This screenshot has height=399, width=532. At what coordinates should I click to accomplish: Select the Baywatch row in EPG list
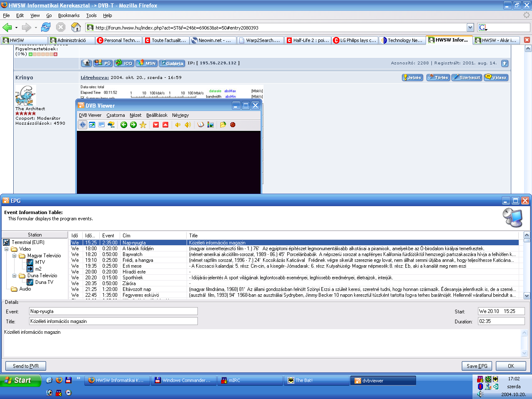(294, 254)
